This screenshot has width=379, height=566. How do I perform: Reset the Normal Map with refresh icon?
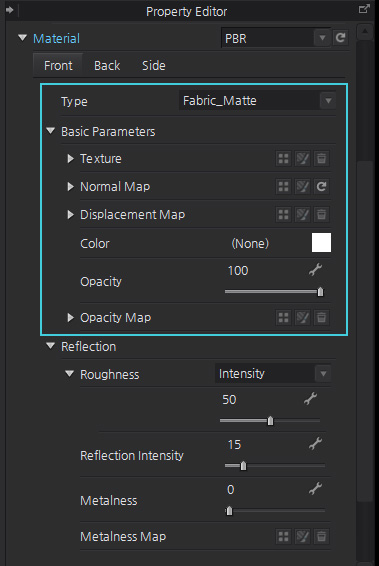tap(321, 187)
